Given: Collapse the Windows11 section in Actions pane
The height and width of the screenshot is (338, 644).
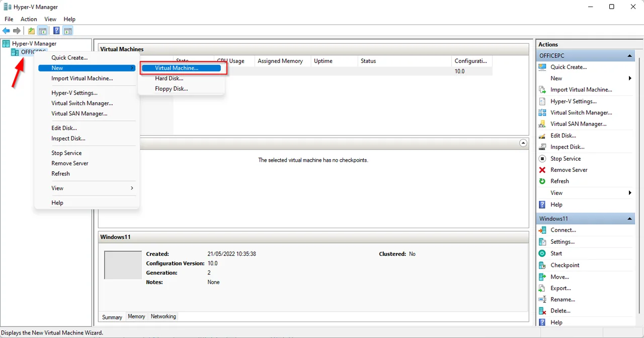Looking at the screenshot, I should pos(629,219).
